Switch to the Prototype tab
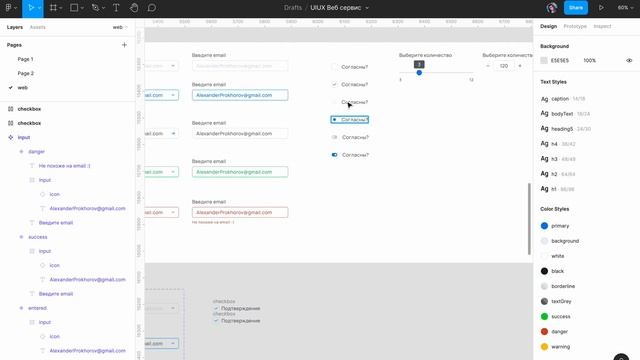The height and width of the screenshot is (360, 640). (575, 26)
